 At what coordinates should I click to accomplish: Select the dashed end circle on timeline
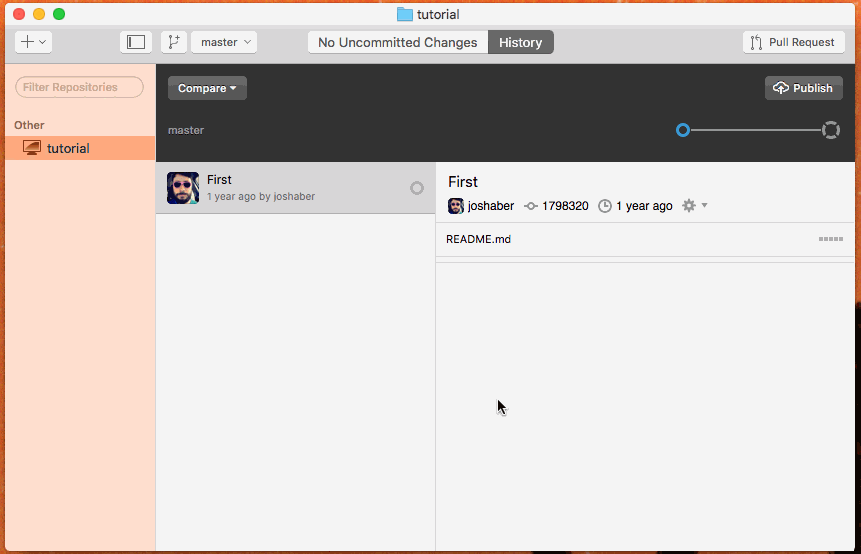click(x=831, y=130)
